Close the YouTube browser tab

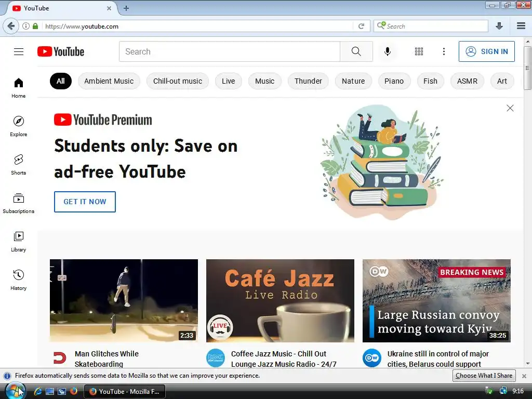[x=109, y=8]
